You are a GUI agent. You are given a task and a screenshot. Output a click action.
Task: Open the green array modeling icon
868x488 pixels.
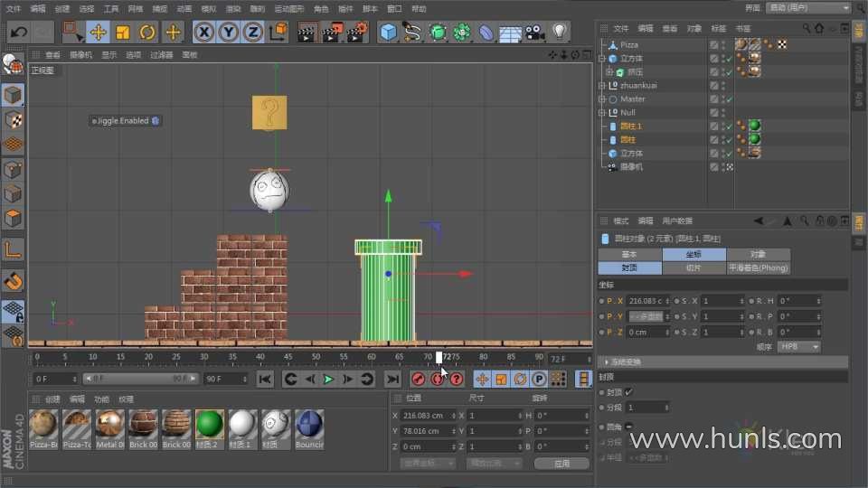462,33
